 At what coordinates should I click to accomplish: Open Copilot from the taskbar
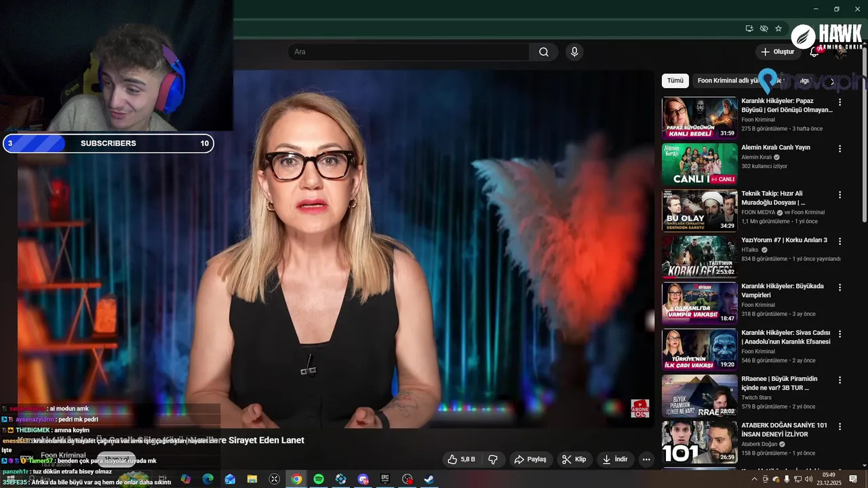(x=186, y=479)
